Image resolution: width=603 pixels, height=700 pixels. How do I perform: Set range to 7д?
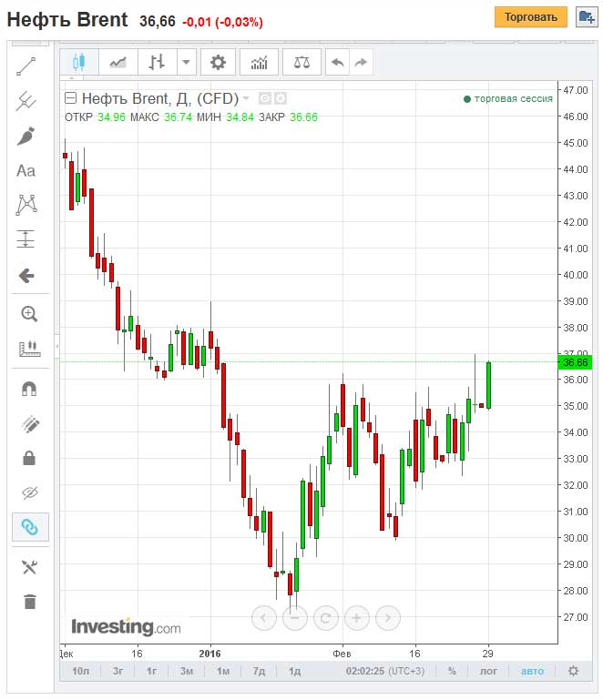(259, 671)
